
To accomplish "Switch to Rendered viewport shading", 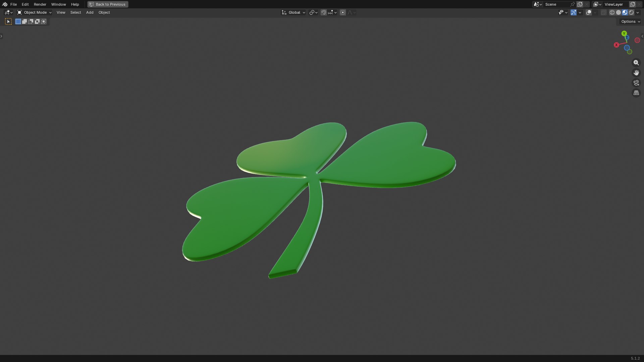I will coord(631,12).
